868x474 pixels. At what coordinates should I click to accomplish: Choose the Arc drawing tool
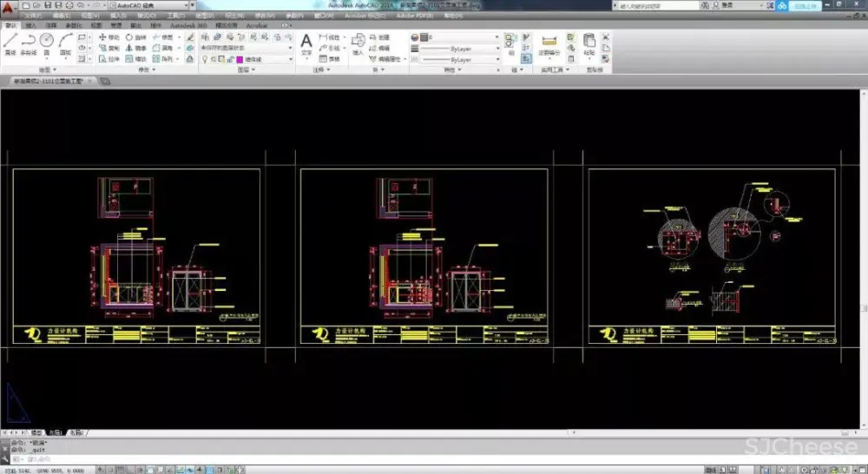click(65, 42)
